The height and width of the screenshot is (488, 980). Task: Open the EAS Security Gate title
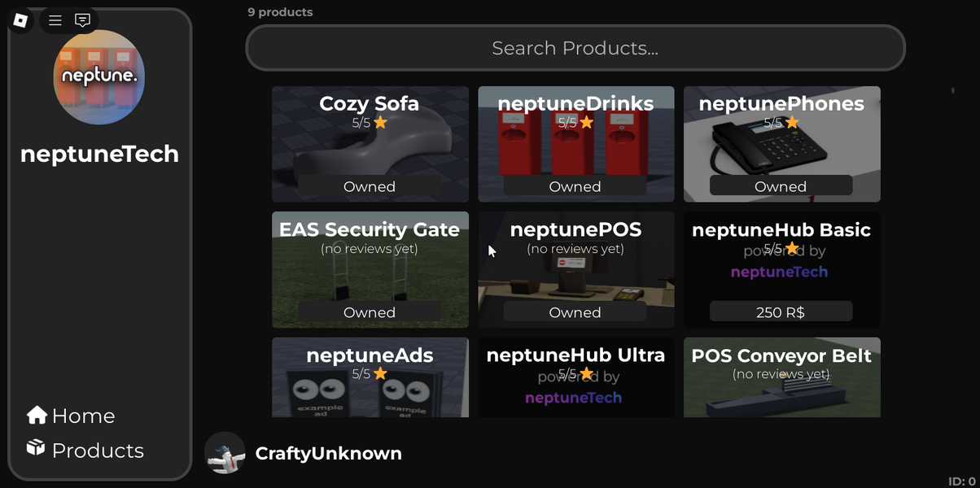pos(370,229)
